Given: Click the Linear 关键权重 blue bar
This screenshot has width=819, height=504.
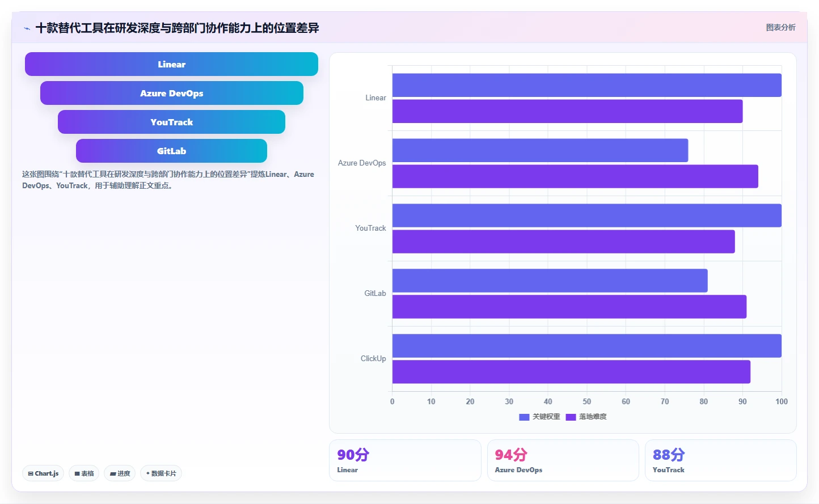Looking at the screenshot, I should (587, 85).
